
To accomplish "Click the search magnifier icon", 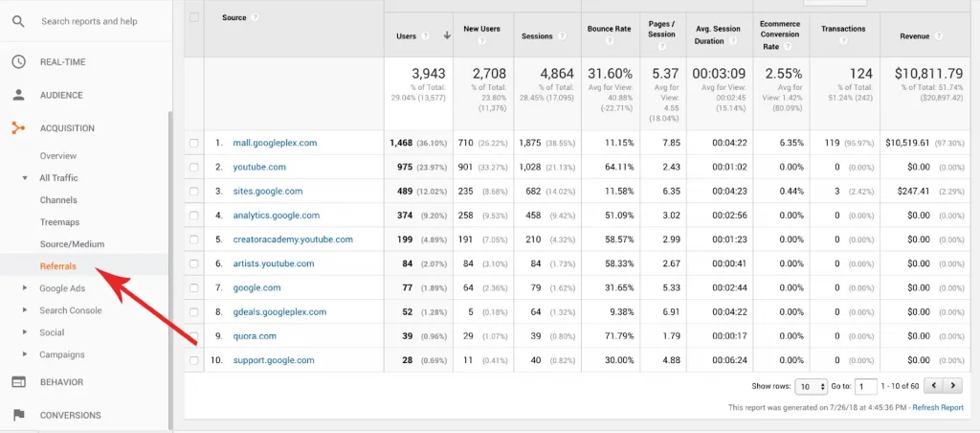I will tap(19, 21).
